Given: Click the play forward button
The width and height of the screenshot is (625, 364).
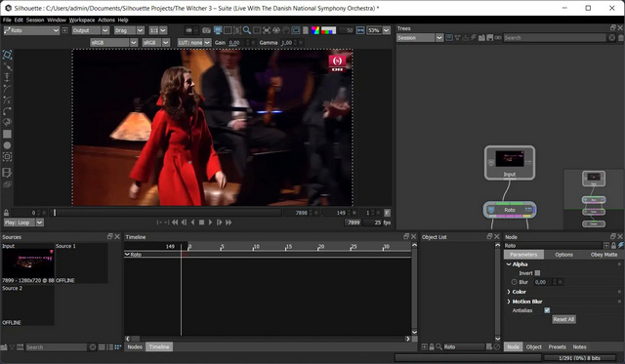Looking at the screenshot, I should [x=211, y=222].
